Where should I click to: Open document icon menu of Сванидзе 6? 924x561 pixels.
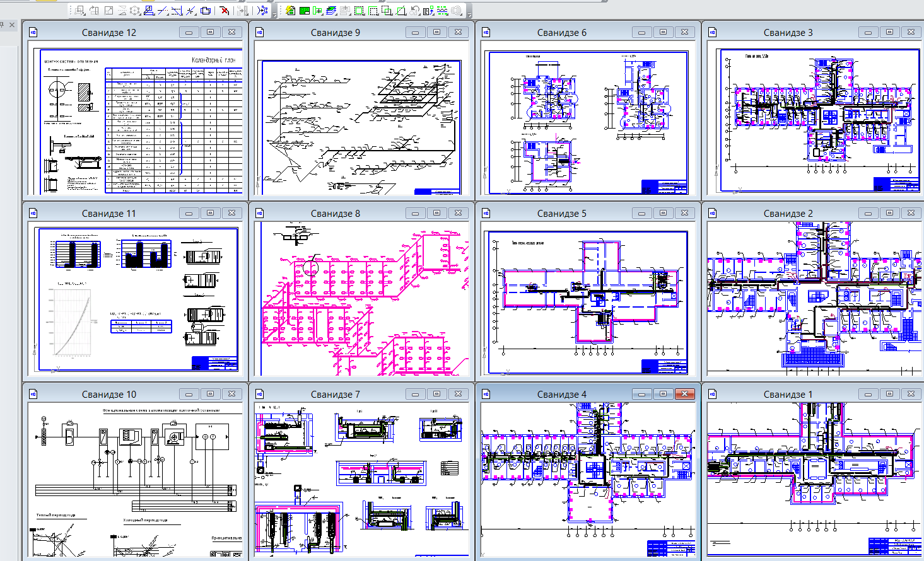coord(486,32)
